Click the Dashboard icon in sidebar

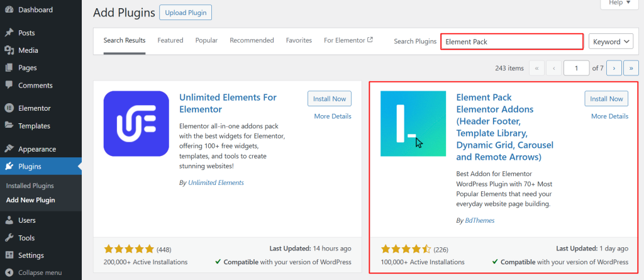pos(9,10)
